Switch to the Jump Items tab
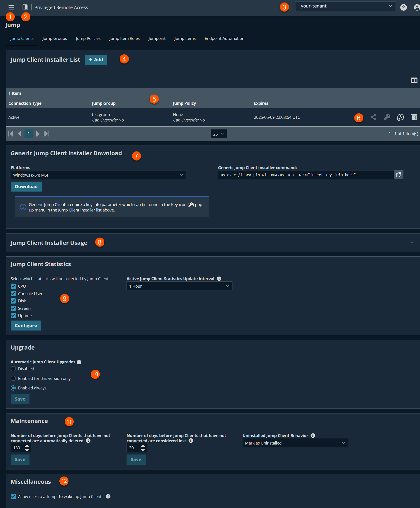 point(185,39)
